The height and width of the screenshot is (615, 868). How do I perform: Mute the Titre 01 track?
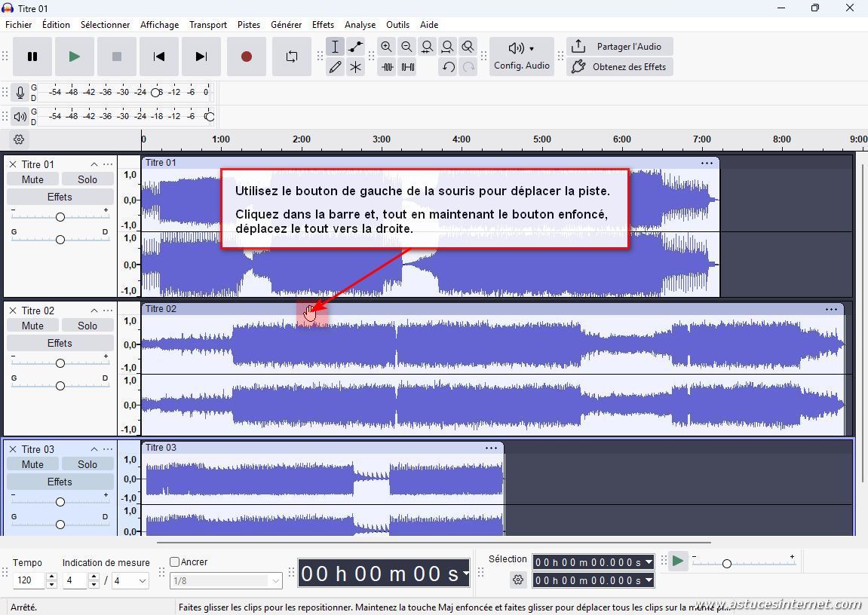point(32,179)
